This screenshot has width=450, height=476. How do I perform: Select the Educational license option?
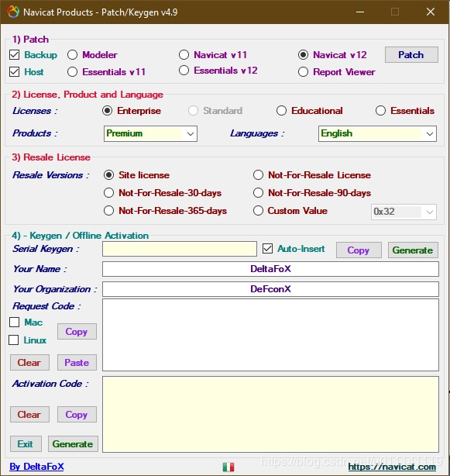click(281, 111)
